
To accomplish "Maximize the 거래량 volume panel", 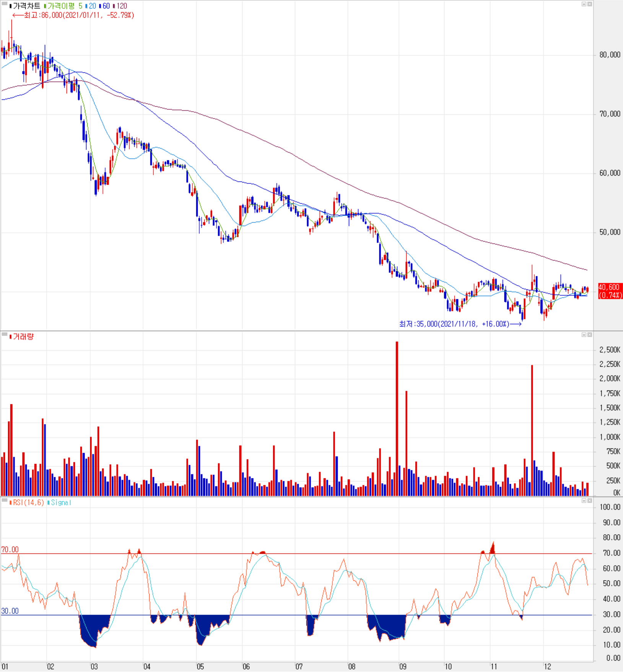I will 584,335.
